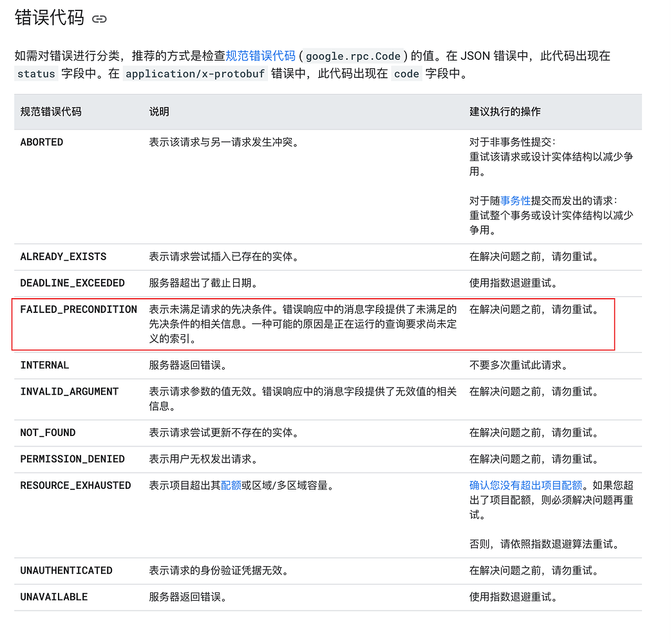
Task: Select application/x-protobuf inline code
Action: (195, 73)
